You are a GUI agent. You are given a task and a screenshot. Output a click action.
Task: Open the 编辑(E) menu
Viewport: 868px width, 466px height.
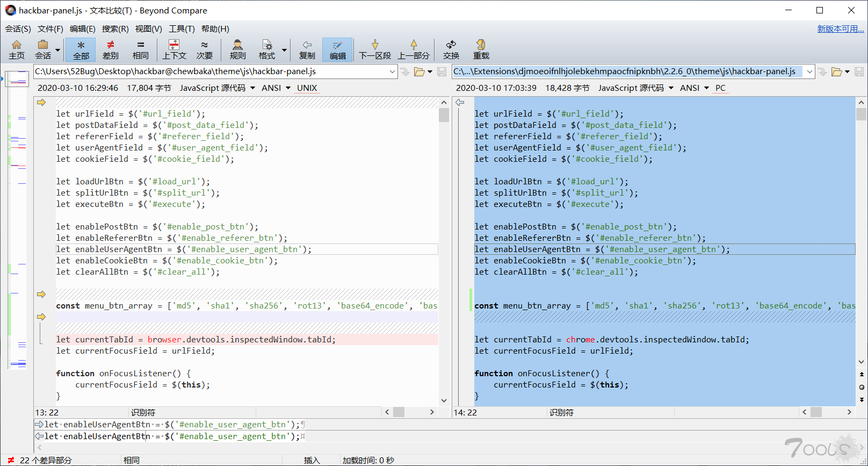click(83, 29)
